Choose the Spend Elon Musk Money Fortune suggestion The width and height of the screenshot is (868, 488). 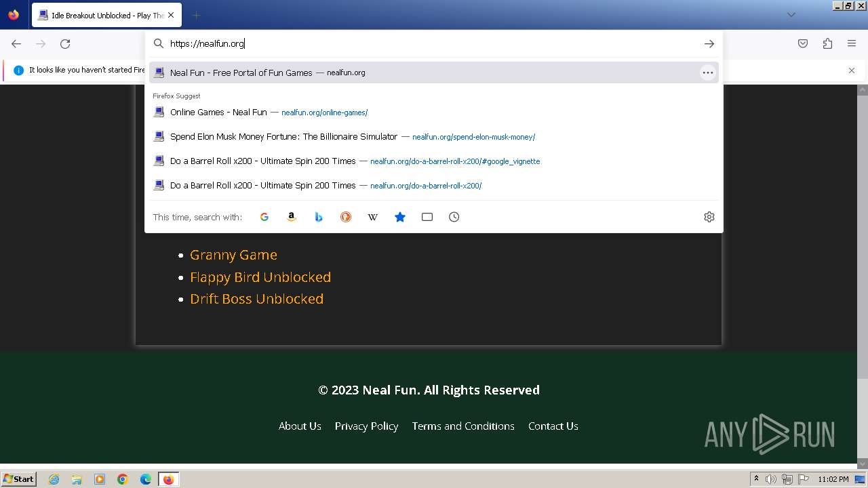(434, 137)
